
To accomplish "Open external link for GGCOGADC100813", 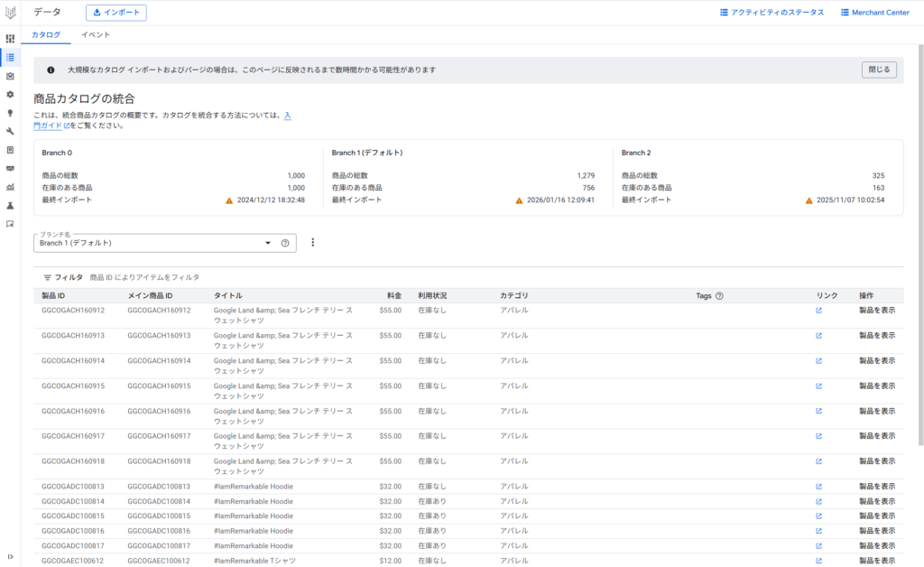I will pyautogui.click(x=818, y=487).
